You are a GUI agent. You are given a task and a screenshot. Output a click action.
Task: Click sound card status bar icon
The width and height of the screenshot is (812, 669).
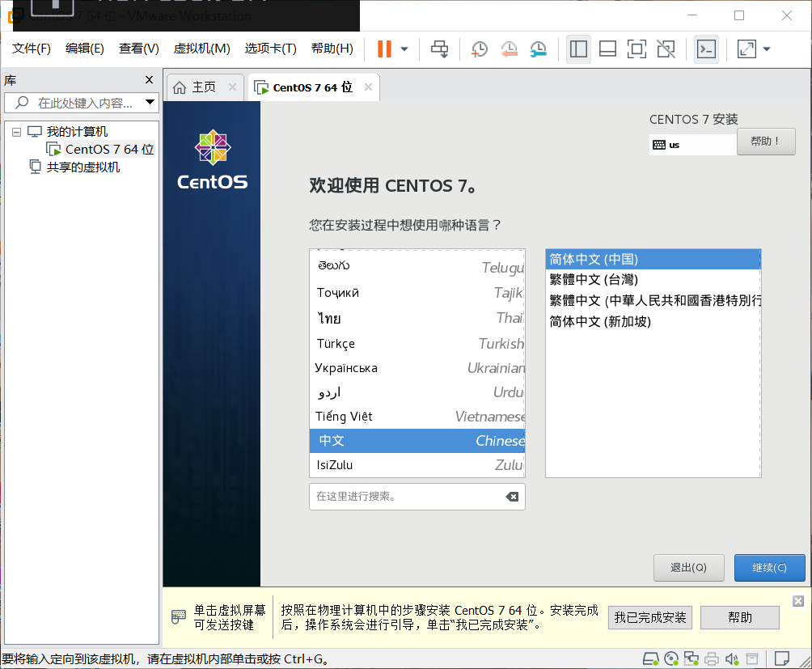[732, 658]
